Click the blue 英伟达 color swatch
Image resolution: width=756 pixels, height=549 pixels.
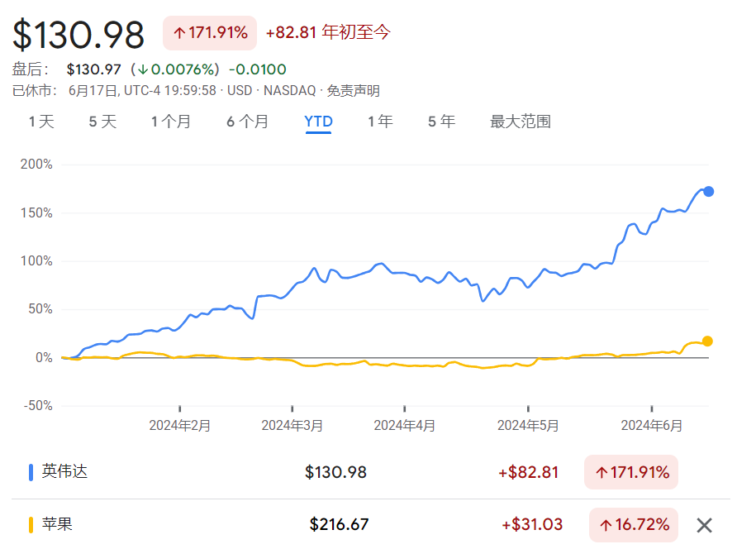tap(31, 472)
